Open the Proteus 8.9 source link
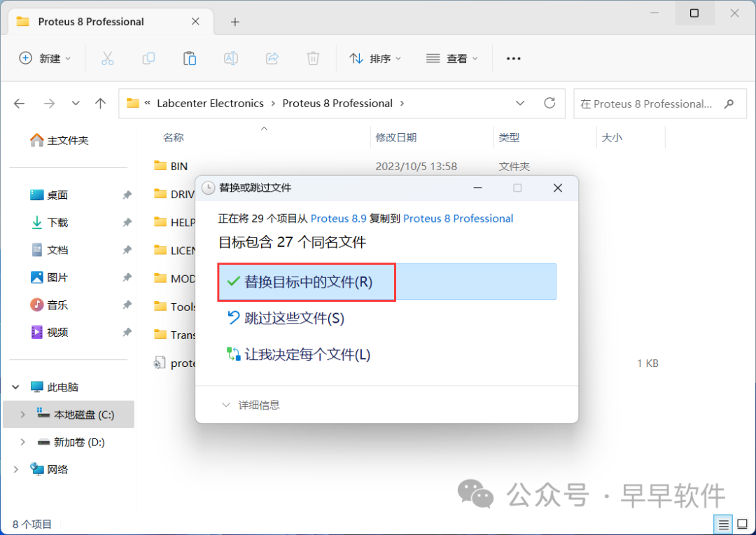 point(340,218)
